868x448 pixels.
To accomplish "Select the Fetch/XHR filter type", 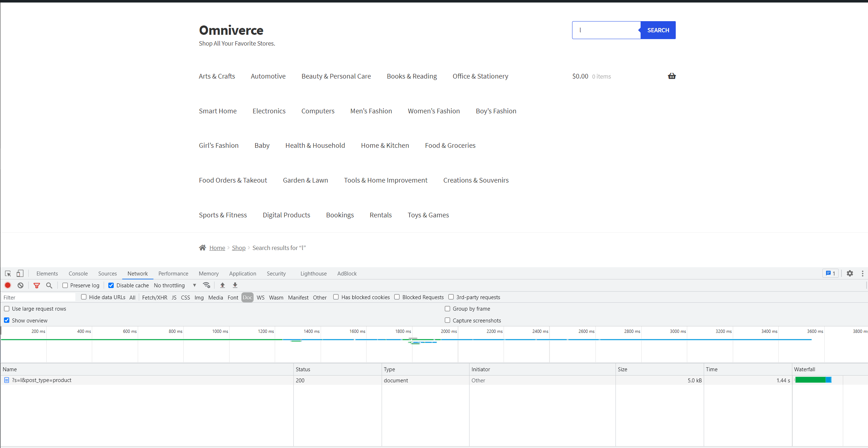I will [155, 297].
